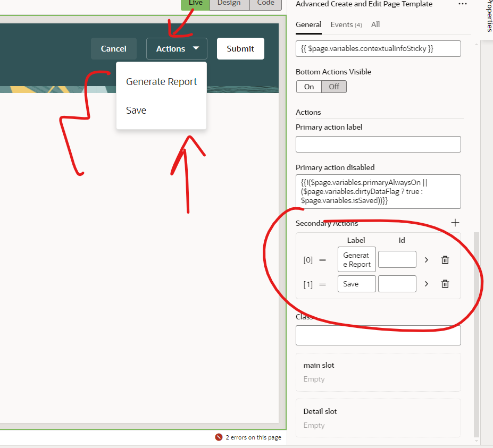Add a new Secondary Action with the plus icon

tap(455, 223)
